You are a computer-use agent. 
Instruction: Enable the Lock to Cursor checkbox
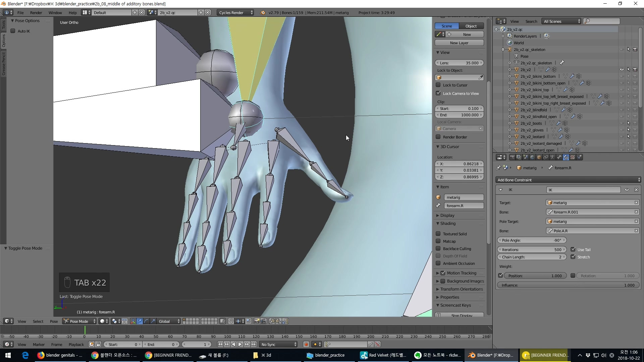coord(438,85)
